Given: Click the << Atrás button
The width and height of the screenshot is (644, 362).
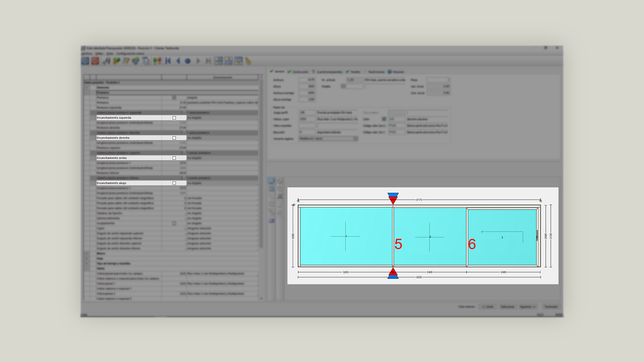Looking at the screenshot, I should click(x=487, y=307).
